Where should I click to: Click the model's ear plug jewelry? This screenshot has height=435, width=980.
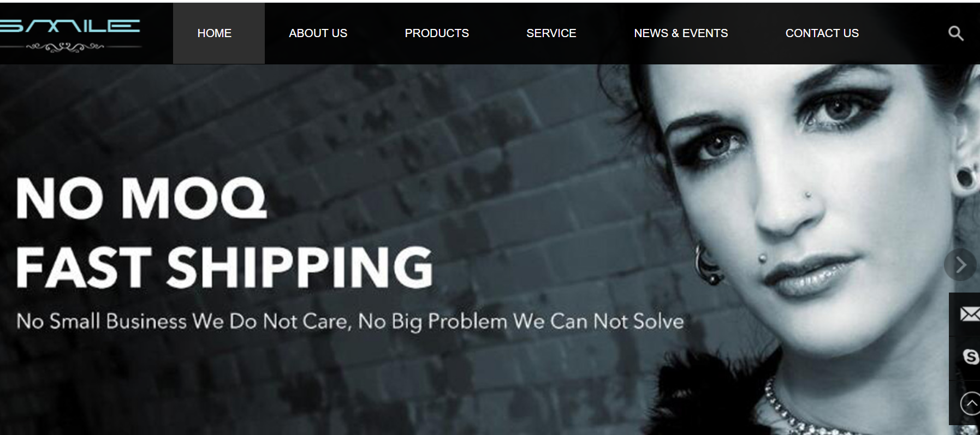(965, 178)
